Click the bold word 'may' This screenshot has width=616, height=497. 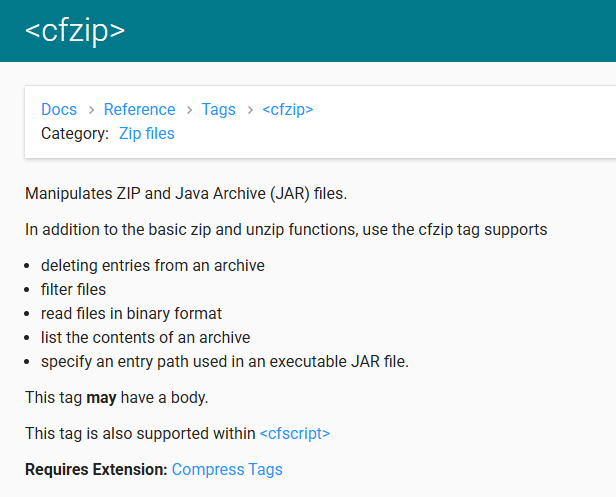101,398
